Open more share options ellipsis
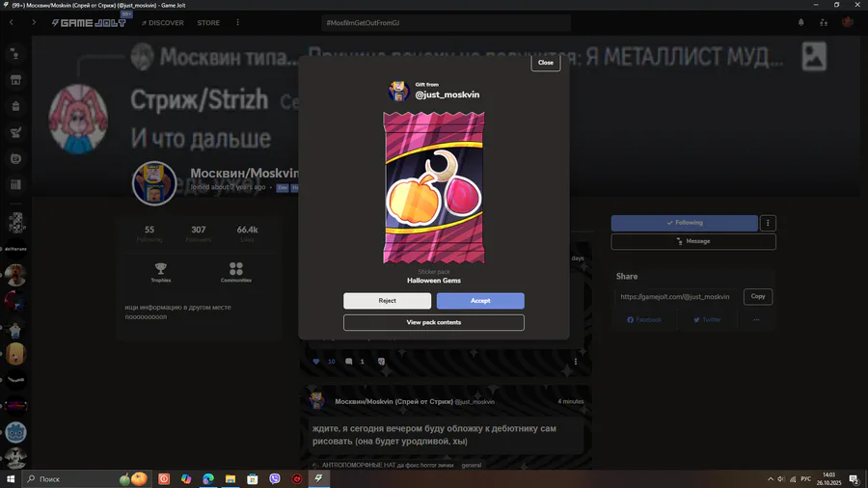This screenshot has height=488, width=868. pyautogui.click(x=756, y=320)
